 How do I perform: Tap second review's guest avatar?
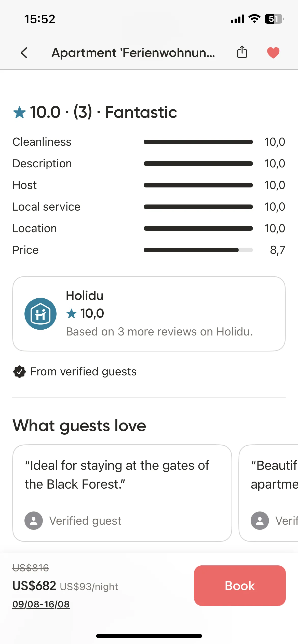tap(260, 521)
